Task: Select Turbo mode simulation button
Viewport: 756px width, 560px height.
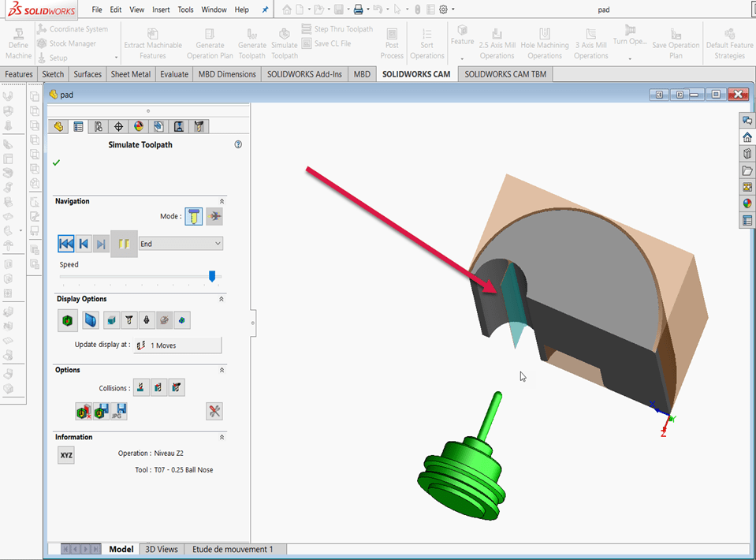Action: click(x=214, y=216)
